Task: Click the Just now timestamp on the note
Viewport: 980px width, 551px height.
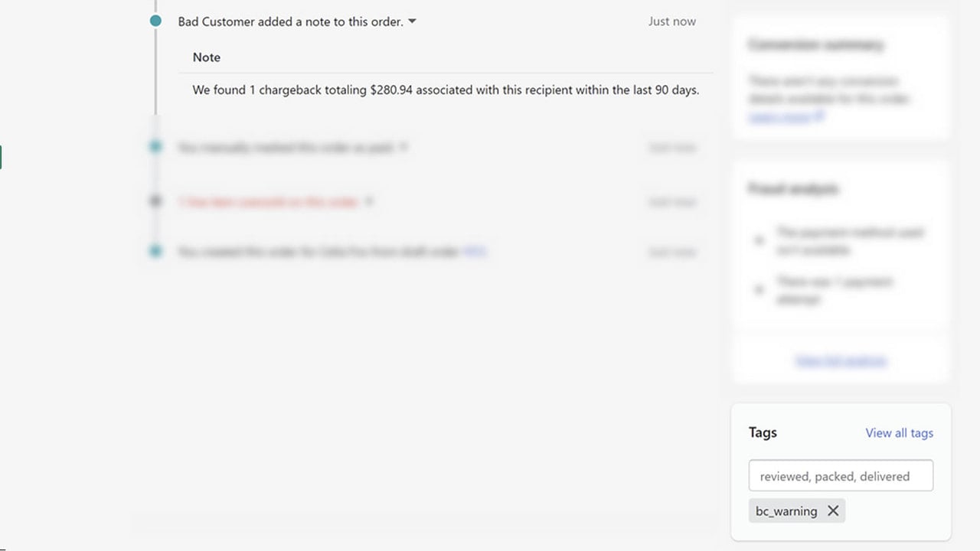Action: pos(671,21)
